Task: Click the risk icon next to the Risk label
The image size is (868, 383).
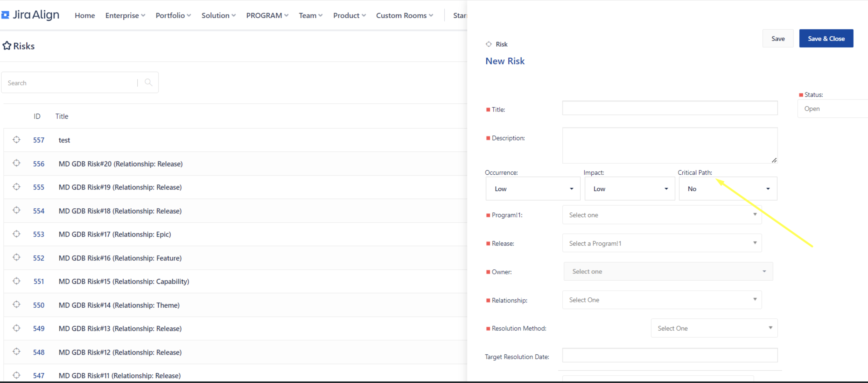Action: point(488,44)
